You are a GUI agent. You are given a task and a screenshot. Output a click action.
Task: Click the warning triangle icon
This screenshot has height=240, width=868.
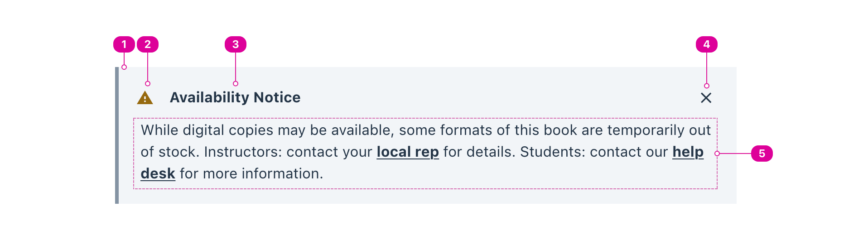point(145,98)
